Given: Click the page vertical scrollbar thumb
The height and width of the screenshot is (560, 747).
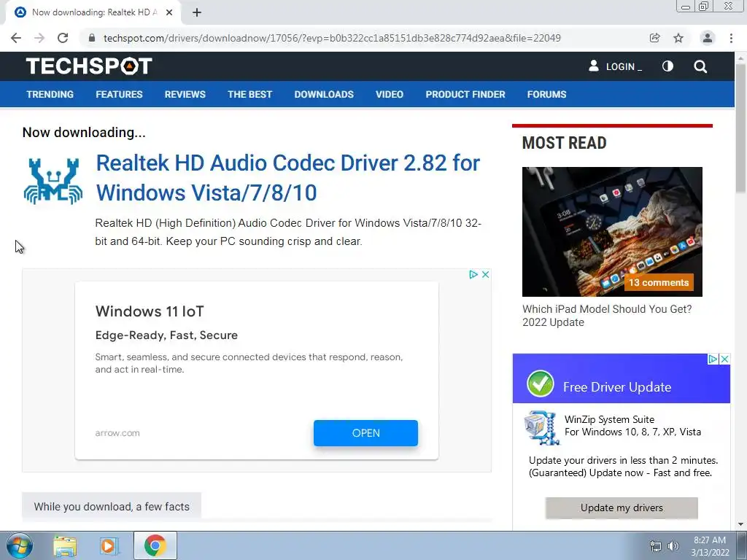Looking at the screenshot, I should coord(740,128).
